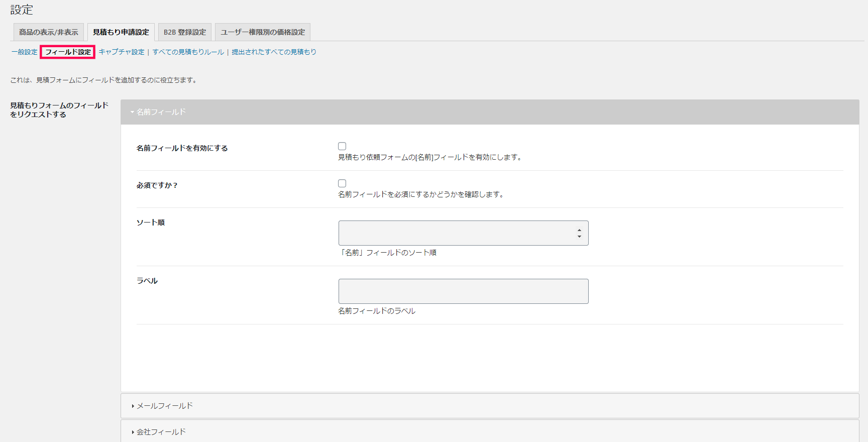Click the ラベル text input field
This screenshot has width=868, height=442.
click(x=463, y=291)
